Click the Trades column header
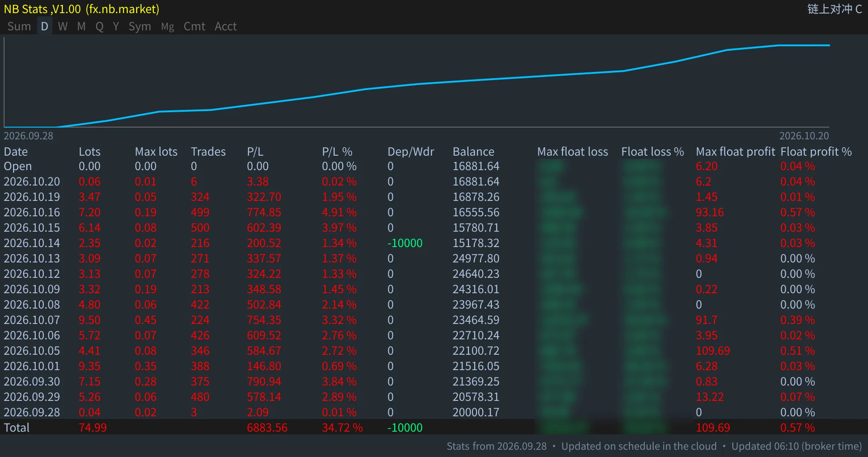Screen dimensions: 868x457 coord(208,152)
